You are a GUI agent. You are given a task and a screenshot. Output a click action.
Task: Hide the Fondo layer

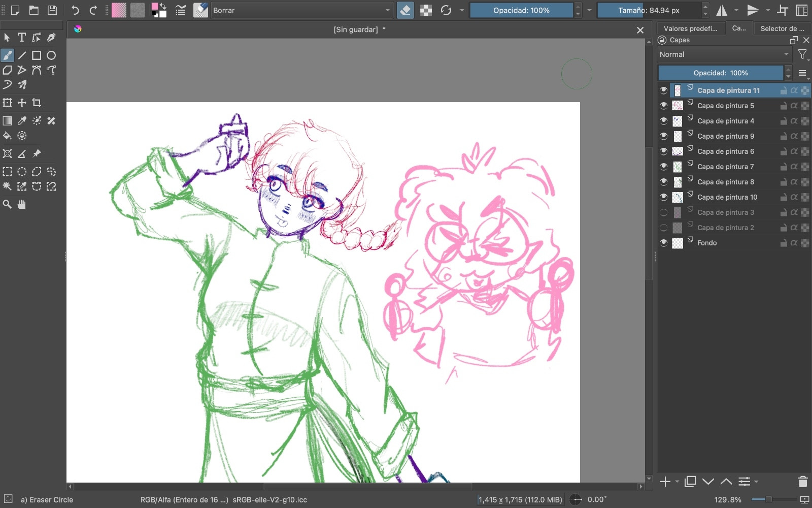click(663, 243)
